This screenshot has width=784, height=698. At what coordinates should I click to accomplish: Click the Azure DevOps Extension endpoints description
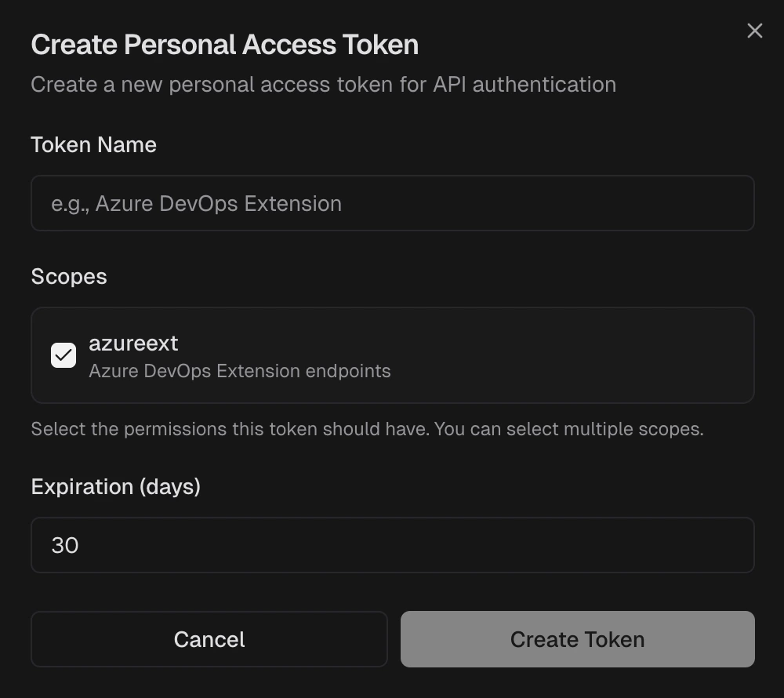(240, 371)
